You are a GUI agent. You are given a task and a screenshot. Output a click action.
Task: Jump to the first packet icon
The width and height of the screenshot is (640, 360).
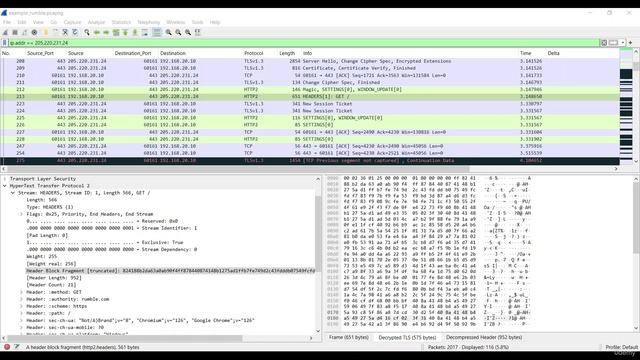[x=125, y=32]
